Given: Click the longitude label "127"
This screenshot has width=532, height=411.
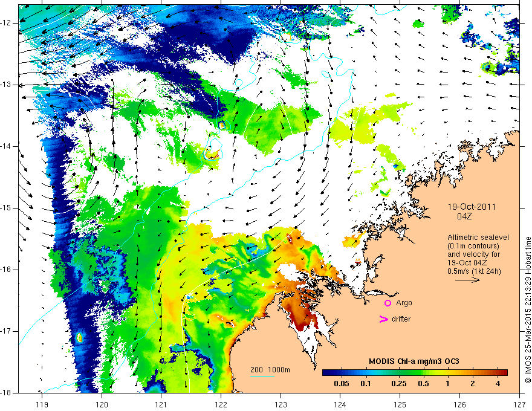Looking at the screenshot, I should 519,404.
